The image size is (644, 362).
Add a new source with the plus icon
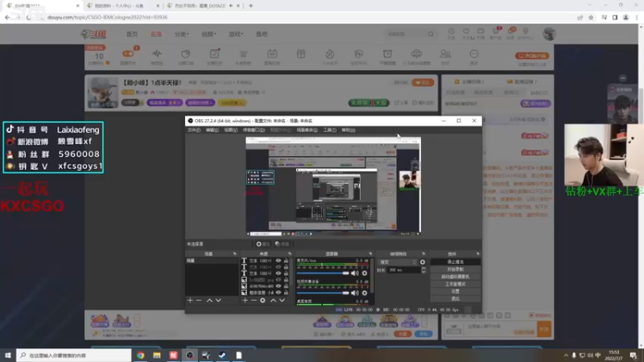pyautogui.click(x=246, y=300)
